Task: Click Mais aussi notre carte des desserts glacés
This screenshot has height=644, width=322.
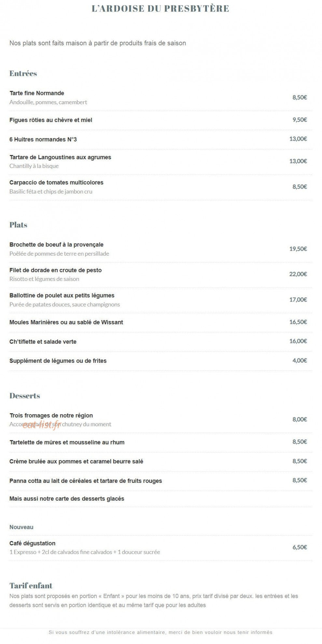Action: 67,499
